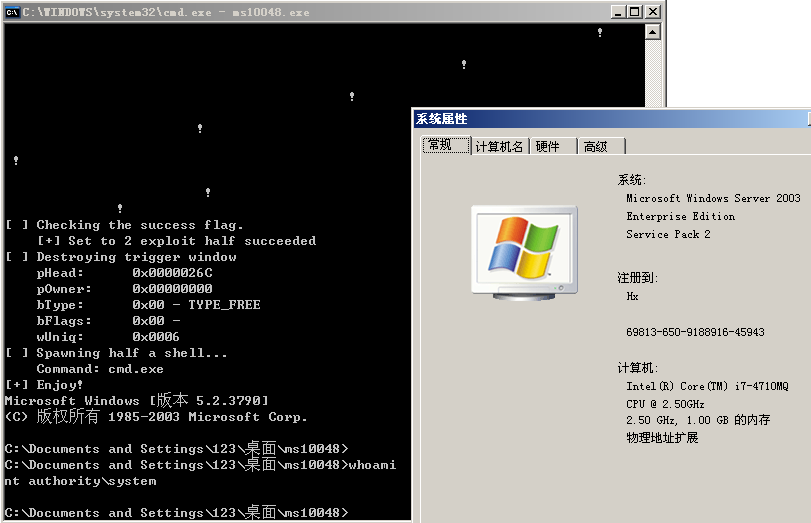The width and height of the screenshot is (811, 523).
Task: Open the 计算机名 tab
Action: click(x=499, y=146)
